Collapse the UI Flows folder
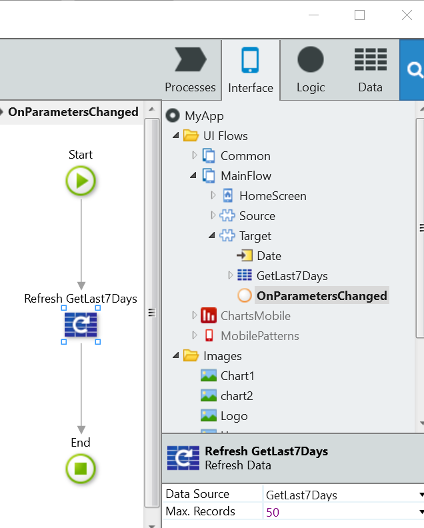This screenshot has width=424, height=528. (x=176, y=136)
